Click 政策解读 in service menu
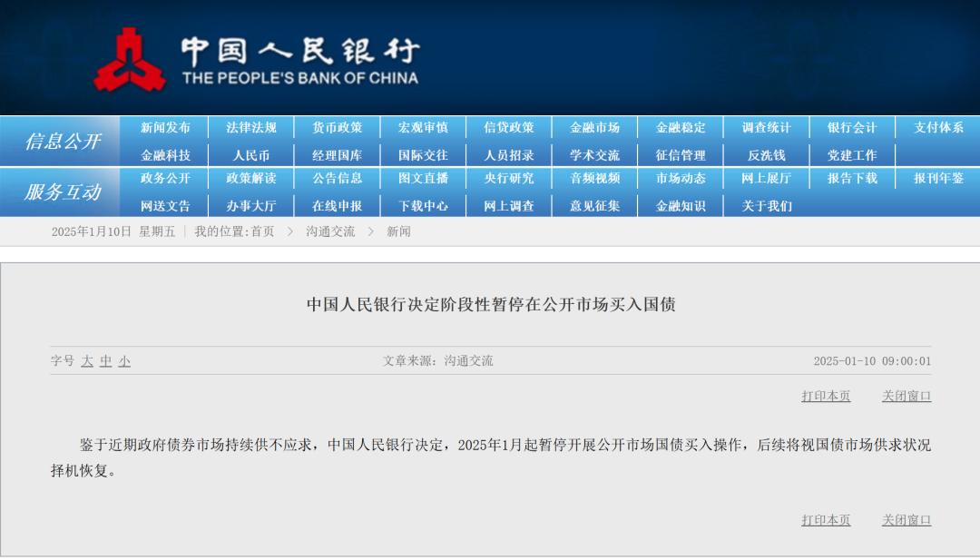The image size is (980, 560). click(x=251, y=179)
